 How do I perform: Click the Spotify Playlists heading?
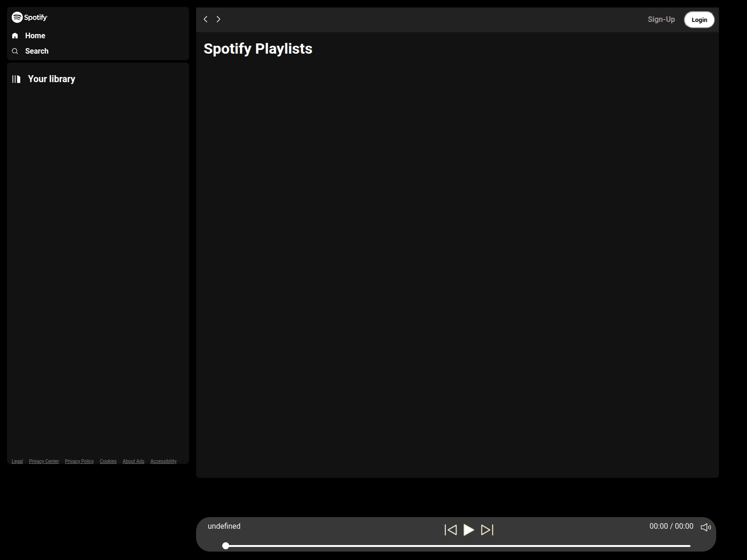[258, 49]
